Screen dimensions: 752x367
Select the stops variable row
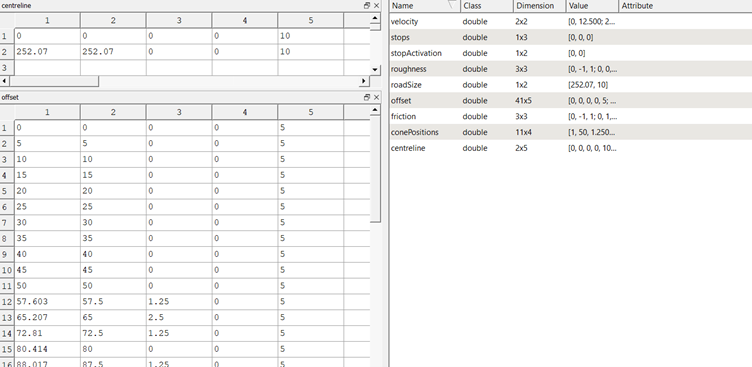pyautogui.click(x=571, y=37)
